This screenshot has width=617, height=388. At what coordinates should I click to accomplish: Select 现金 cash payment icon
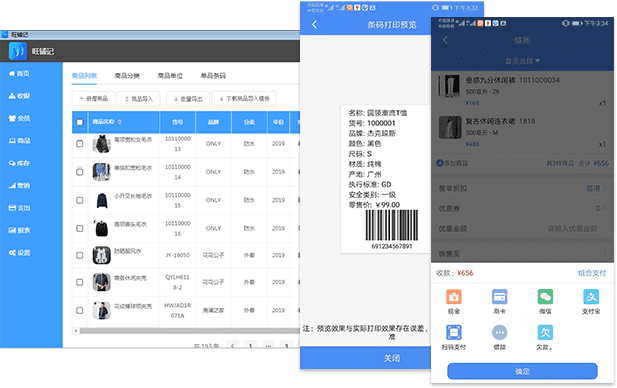[x=454, y=297]
